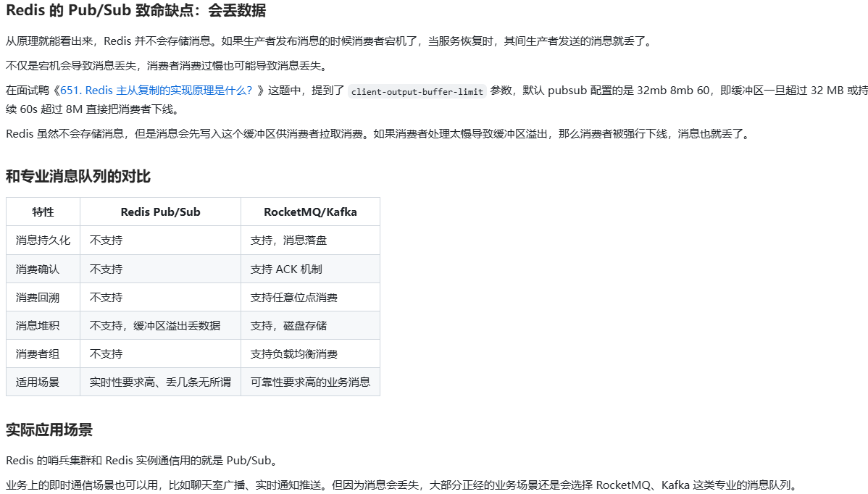
Task: Click the client-output-buffer-limit inline code
Action: tap(417, 91)
